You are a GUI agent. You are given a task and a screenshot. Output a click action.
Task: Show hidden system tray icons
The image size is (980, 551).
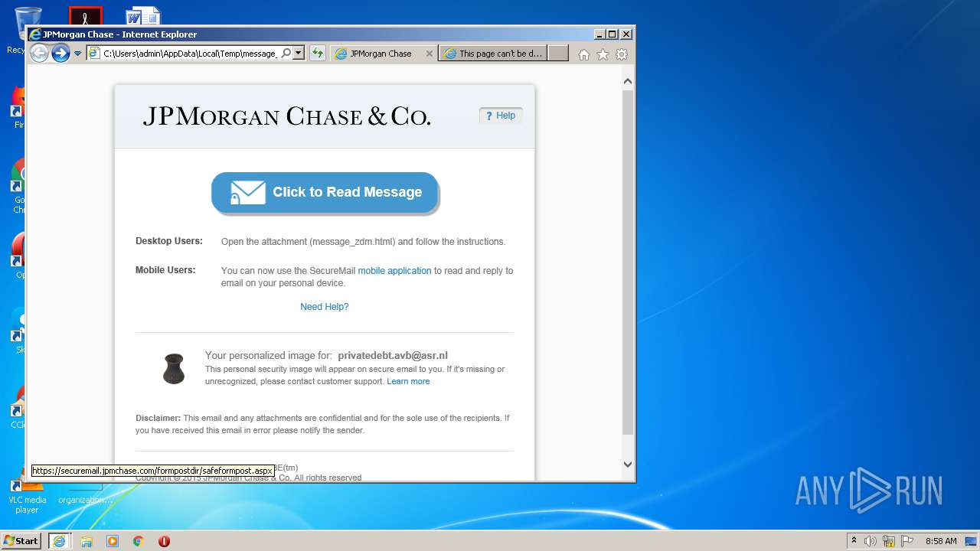coord(854,540)
